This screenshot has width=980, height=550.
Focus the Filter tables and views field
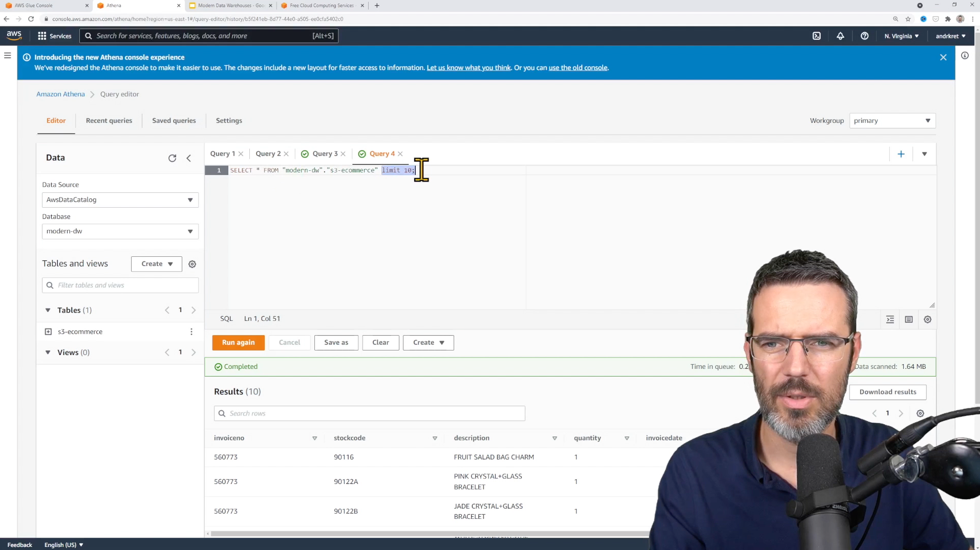pyautogui.click(x=120, y=285)
